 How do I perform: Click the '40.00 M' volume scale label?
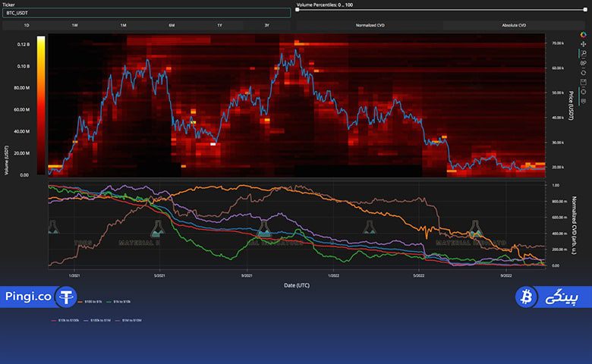(21, 132)
